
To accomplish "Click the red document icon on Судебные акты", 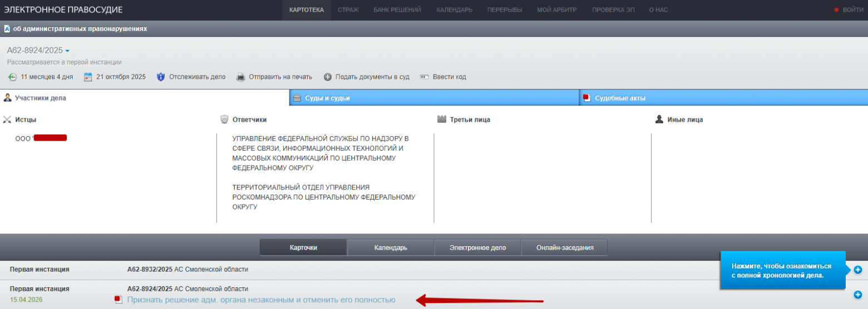I will tap(586, 98).
